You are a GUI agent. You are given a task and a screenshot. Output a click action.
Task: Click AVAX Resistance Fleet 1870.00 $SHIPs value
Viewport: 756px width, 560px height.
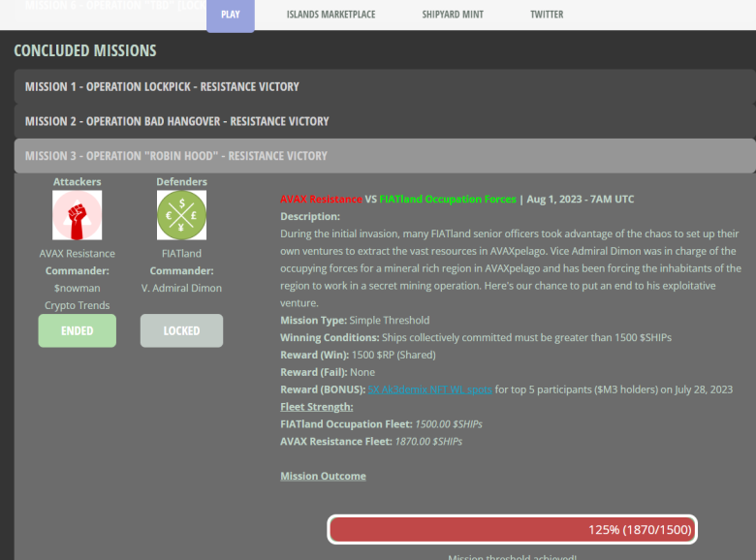[x=428, y=442]
